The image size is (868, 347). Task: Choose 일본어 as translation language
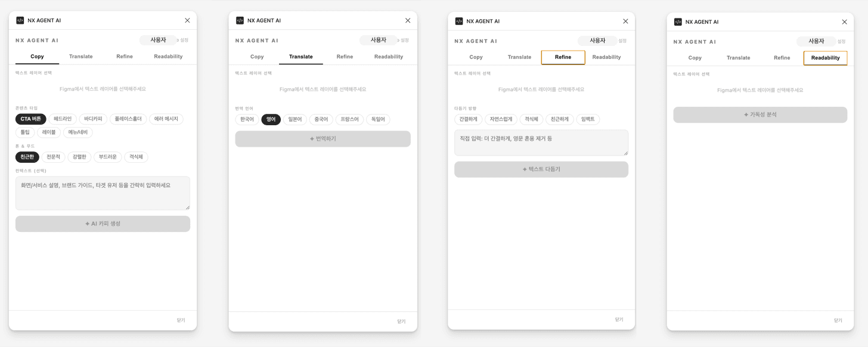[x=295, y=119]
